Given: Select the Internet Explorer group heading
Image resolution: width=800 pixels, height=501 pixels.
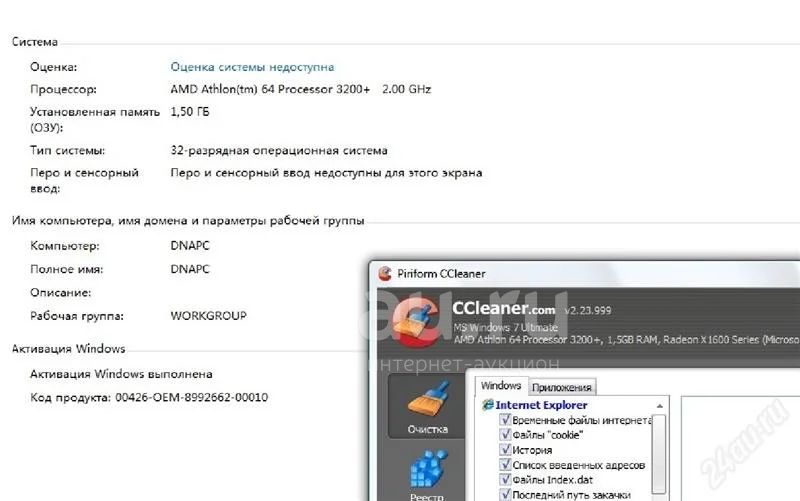Looking at the screenshot, I should (x=541, y=405).
